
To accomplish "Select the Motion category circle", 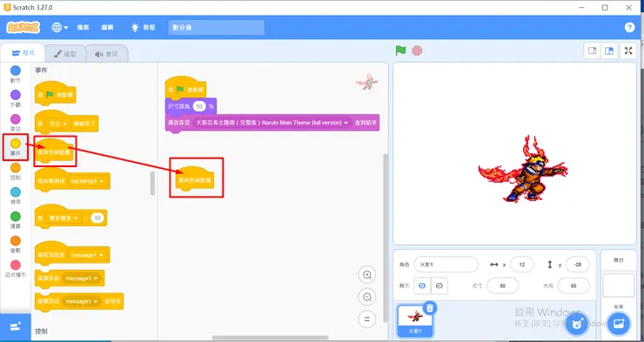I will point(15,70).
